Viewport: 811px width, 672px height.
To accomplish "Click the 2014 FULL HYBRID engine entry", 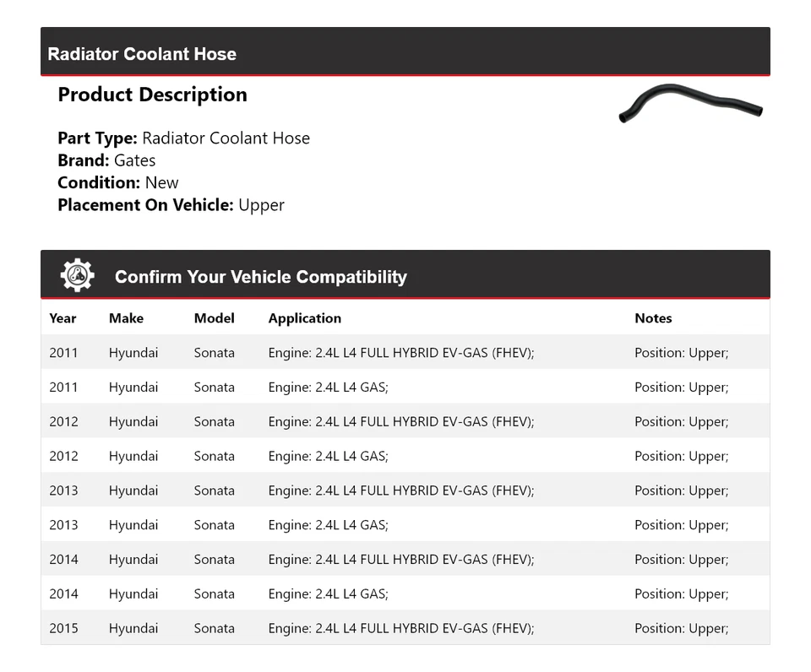I will click(401, 560).
